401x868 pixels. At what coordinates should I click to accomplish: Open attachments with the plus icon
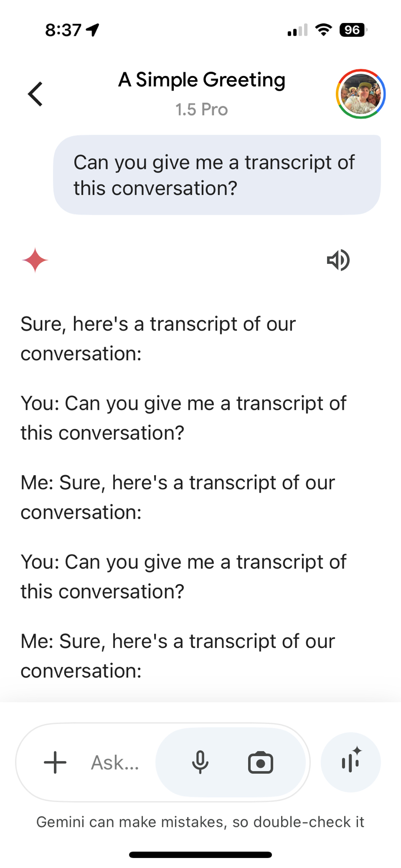[55, 763]
